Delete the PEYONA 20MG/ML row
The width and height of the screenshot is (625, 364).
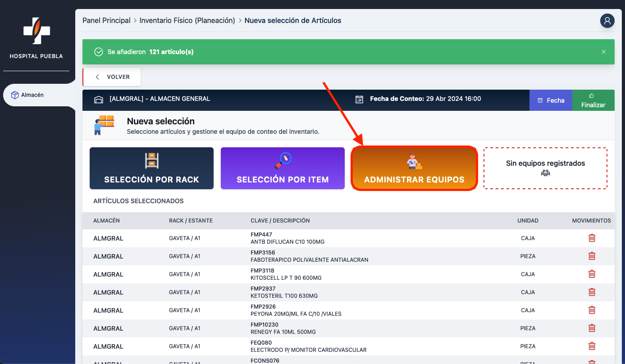click(592, 310)
